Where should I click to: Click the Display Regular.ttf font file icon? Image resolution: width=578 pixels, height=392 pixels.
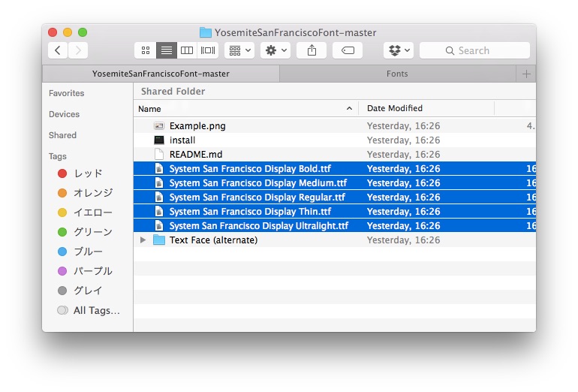click(159, 198)
